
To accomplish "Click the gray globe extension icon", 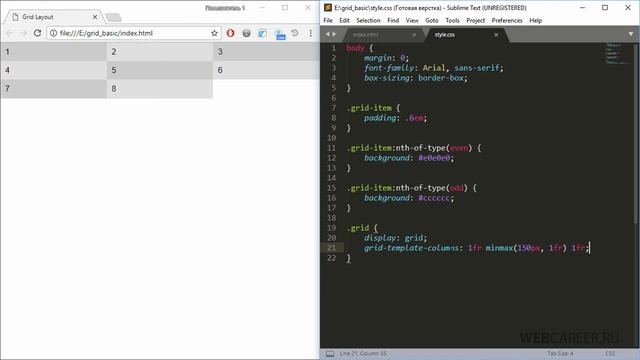I will 246,33.
